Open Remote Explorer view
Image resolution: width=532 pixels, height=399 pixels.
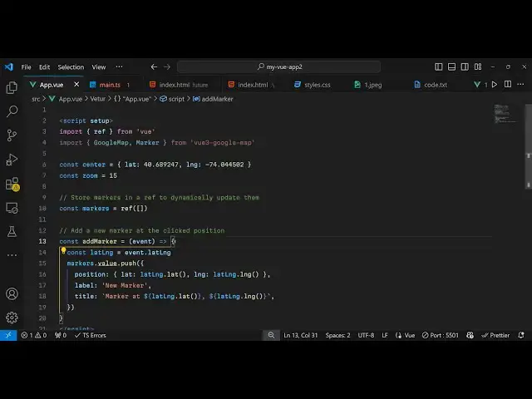12,208
